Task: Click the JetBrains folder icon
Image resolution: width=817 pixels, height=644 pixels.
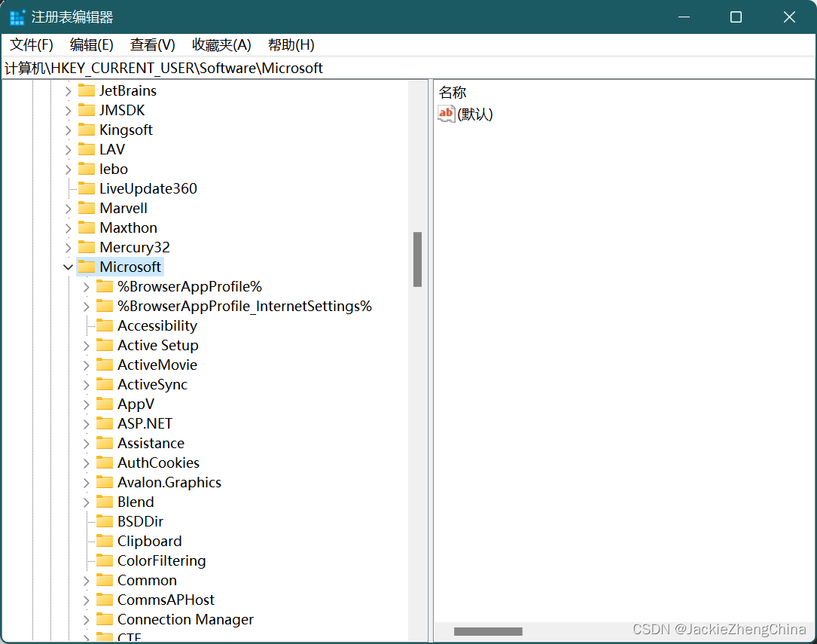Action: 87,90
